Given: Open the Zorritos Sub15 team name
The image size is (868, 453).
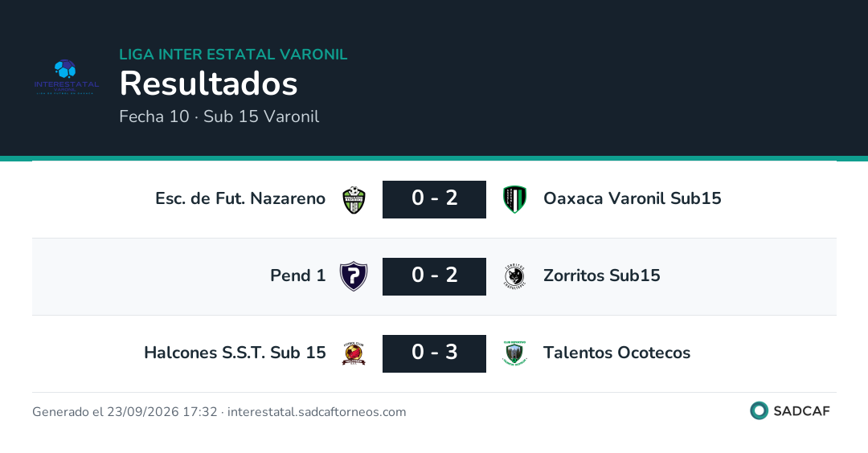Looking at the screenshot, I should pyautogui.click(x=602, y=275).
